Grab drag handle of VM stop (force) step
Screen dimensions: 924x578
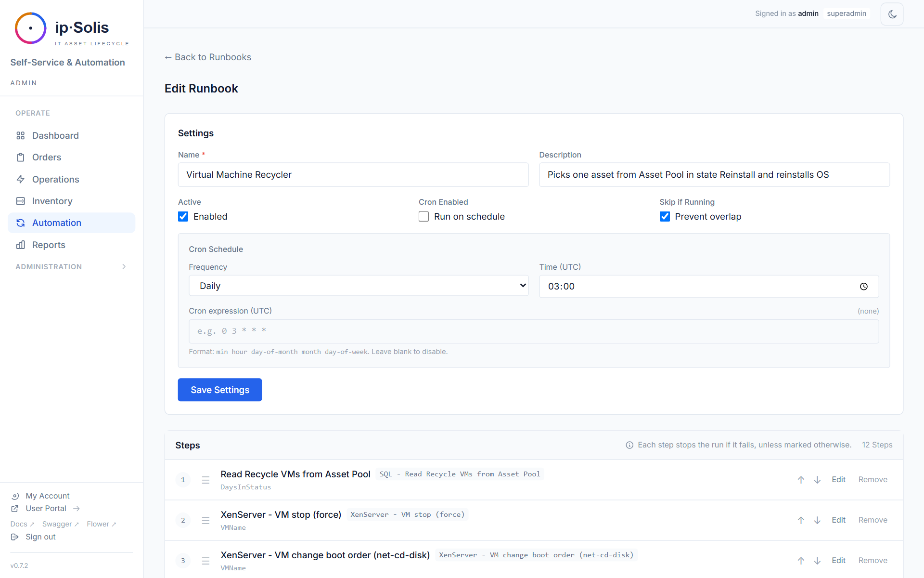(x=205, y=520)
